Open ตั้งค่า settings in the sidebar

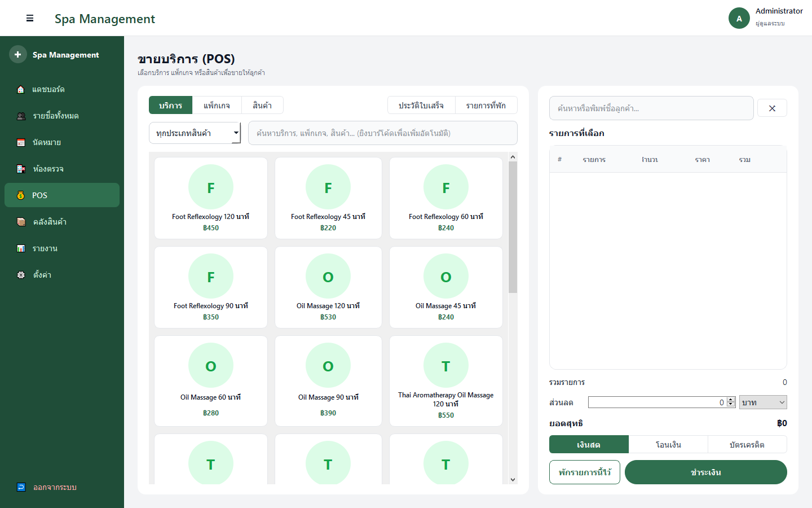[x=62, y=275]
